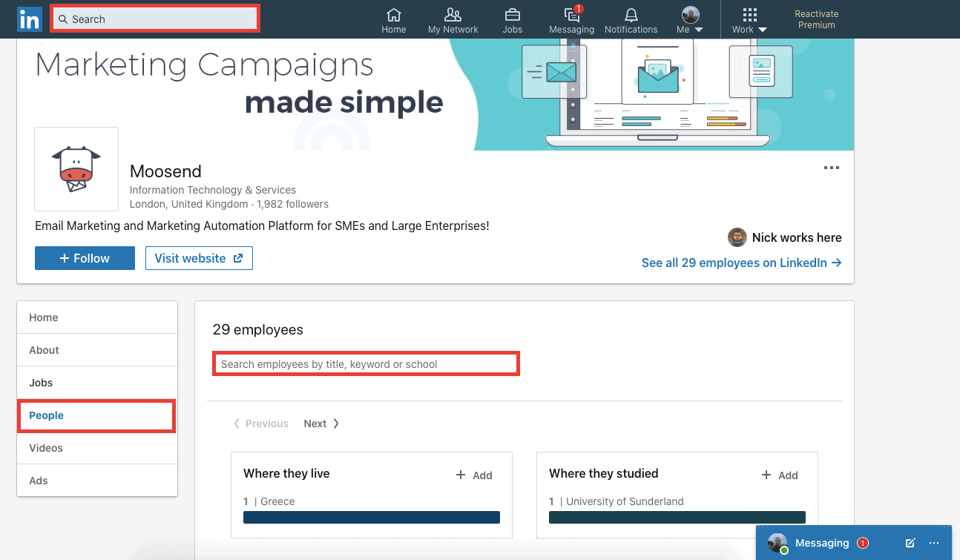Open Messaging bar options ellipsis
This screenshot has height=560, width=960.
click(x=934, y=543)
